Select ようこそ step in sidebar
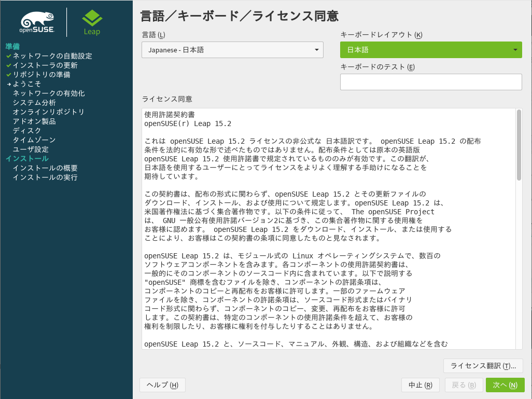This screenshot has width=532, height=399. (x=27, y=84)
